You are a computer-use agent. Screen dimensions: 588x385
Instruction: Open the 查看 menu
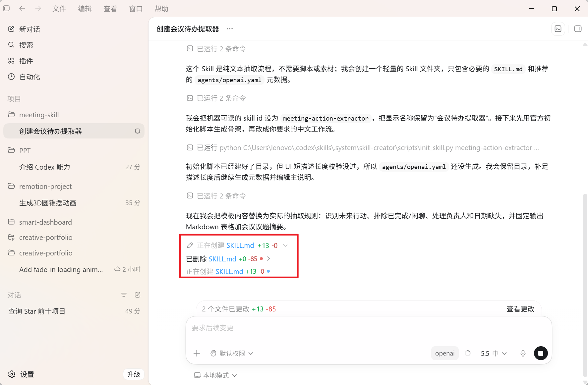coord(110,9)
